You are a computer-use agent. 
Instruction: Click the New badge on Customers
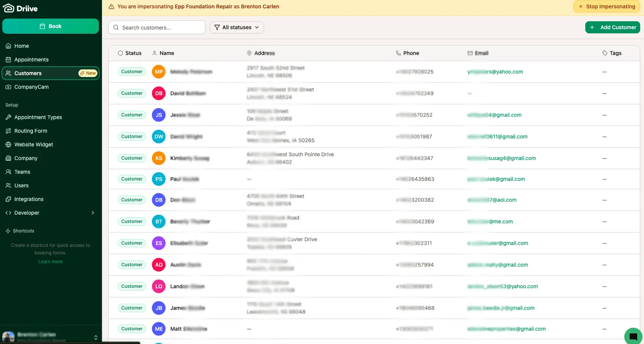88,73
